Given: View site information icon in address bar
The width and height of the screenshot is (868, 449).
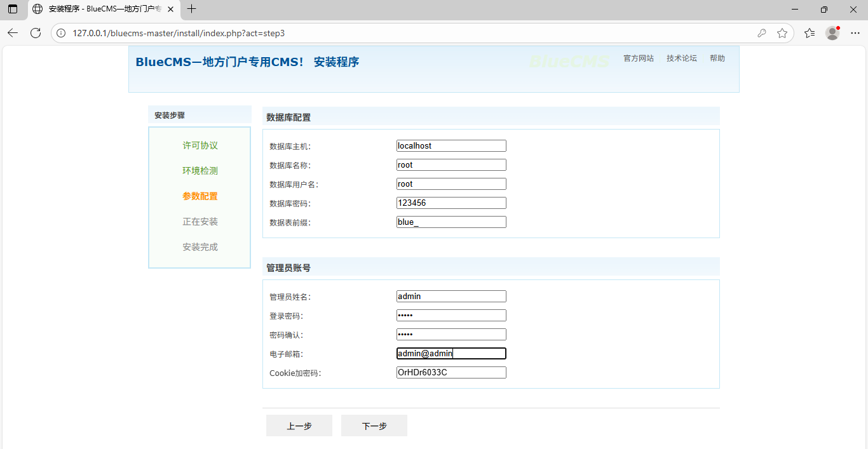Looking at the screenshot, I should click(x=62, y=33).
